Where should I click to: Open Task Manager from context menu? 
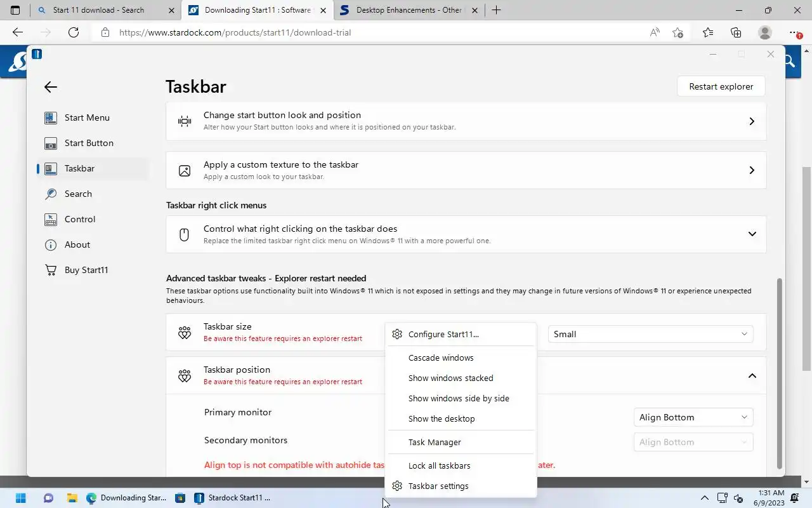pos(461,442)
